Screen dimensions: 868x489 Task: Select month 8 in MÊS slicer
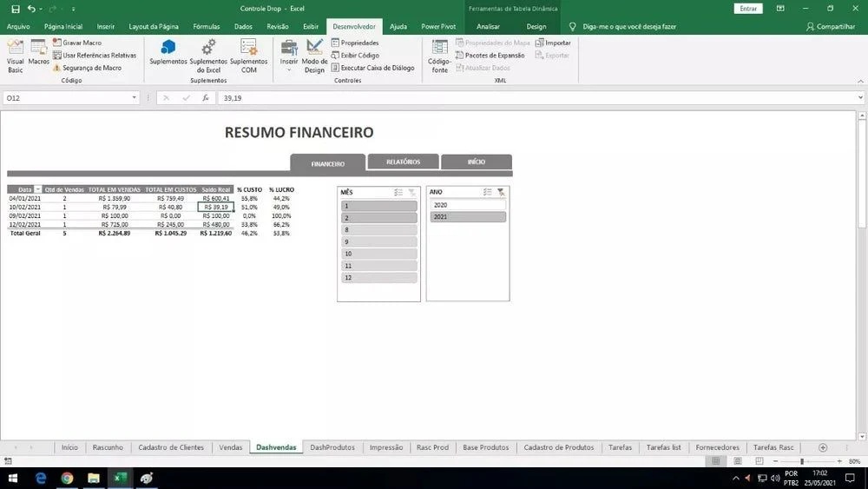click(379, 230)
